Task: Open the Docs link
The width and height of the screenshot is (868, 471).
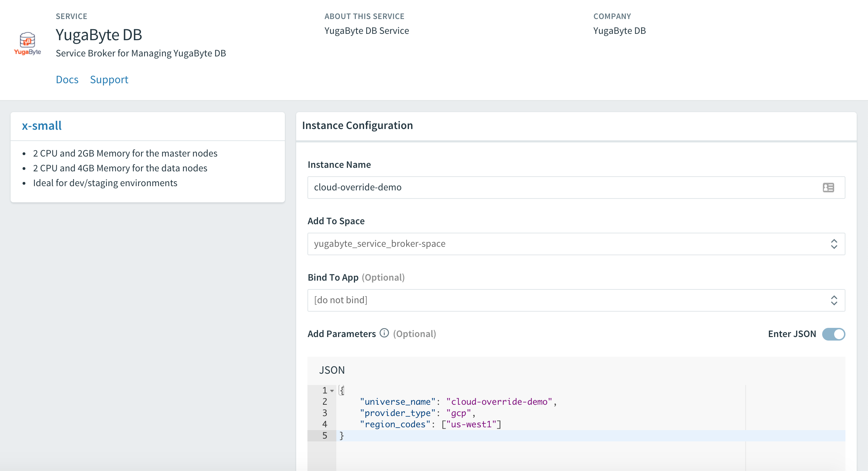Action: pyautogui.click(x=67, y=80)
